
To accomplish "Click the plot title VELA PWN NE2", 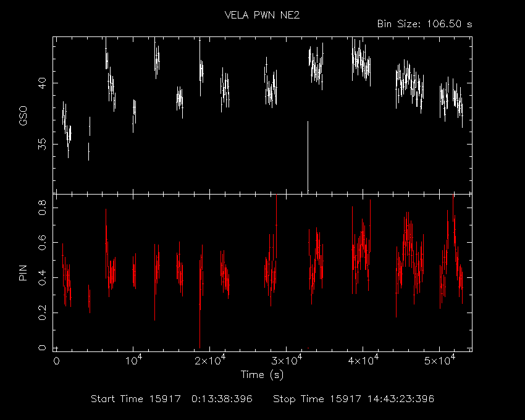I will click(x=262, y=15).
